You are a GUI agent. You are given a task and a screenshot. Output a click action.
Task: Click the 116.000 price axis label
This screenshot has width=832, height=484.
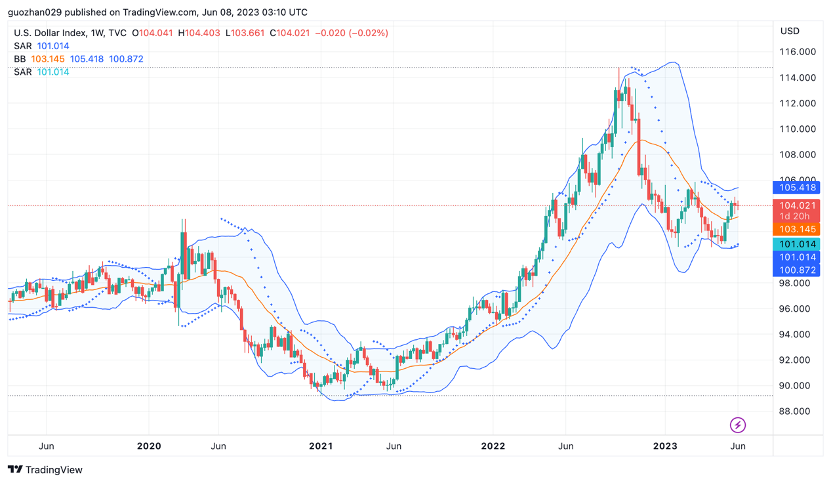[x=797, y=52]
